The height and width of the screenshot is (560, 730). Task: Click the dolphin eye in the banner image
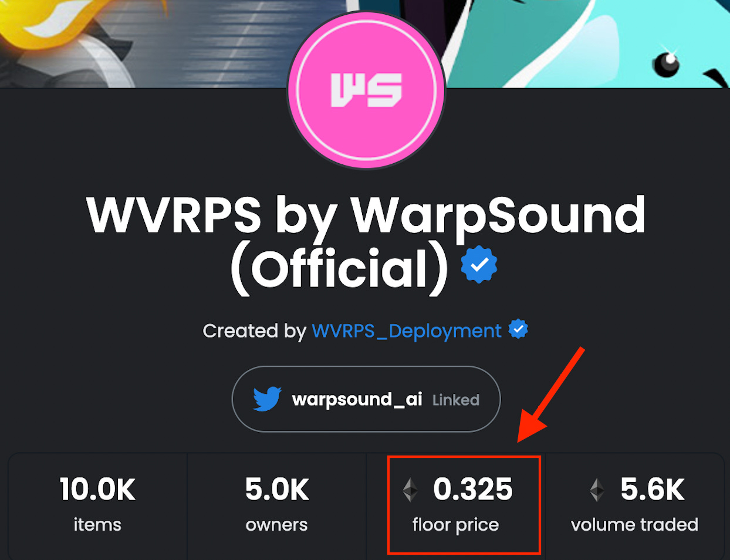click(667, 63)
